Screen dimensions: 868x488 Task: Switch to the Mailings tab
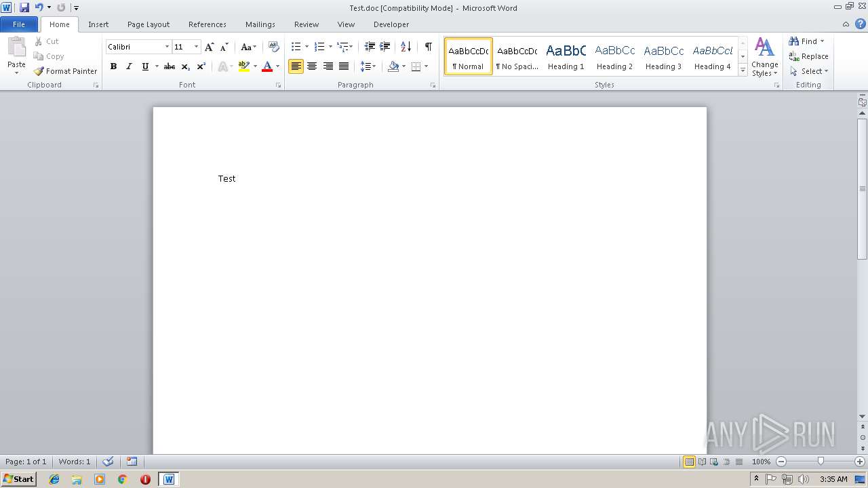pyautogui.click(x=260, y=24)
